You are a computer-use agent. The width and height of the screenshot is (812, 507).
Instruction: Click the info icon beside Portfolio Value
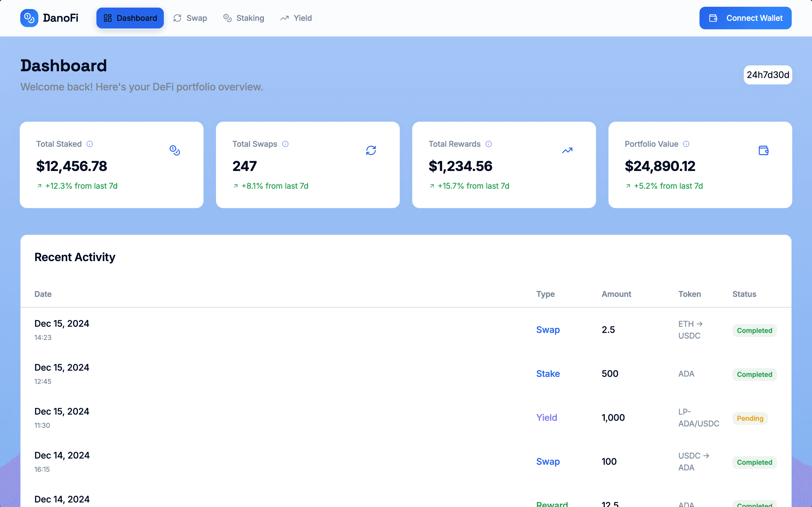click(x=686, y=144)
